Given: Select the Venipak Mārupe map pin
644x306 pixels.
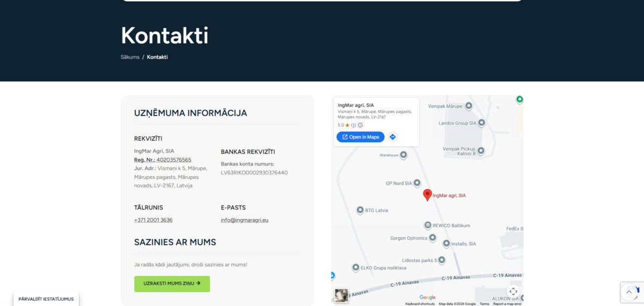Looking at the screenshot, I should [x=469, y=106].
